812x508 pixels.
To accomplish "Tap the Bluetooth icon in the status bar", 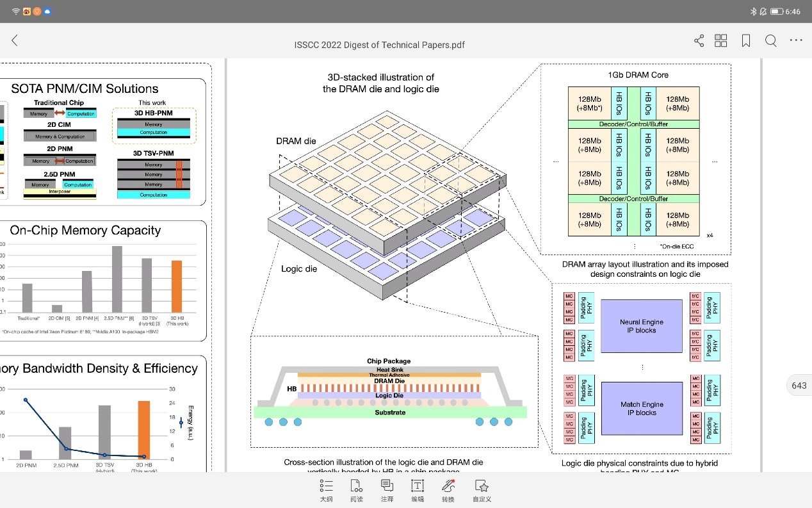I will click(754, 12).
